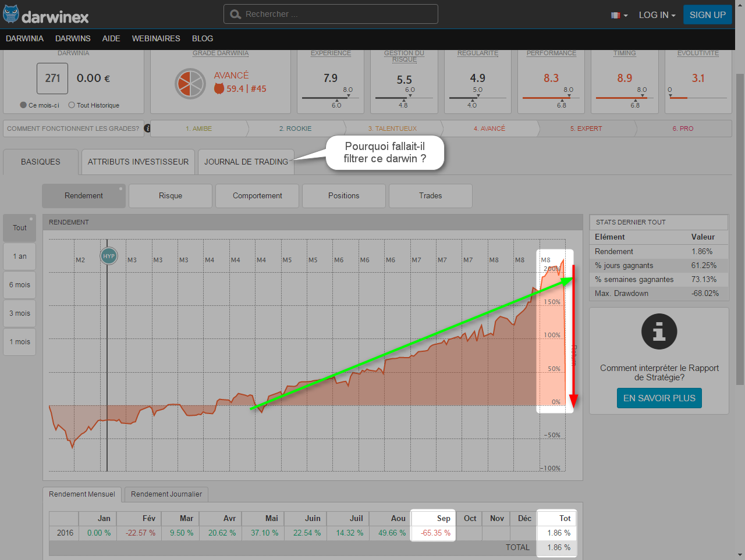The image size is (745, 560).
Task: Click the Darwinex owl logo
Action: pyautogui.click(x=12, y=15)
